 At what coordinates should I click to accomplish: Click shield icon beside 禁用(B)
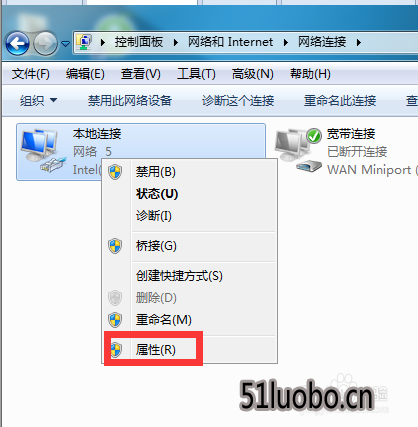(x=115, y=172)
